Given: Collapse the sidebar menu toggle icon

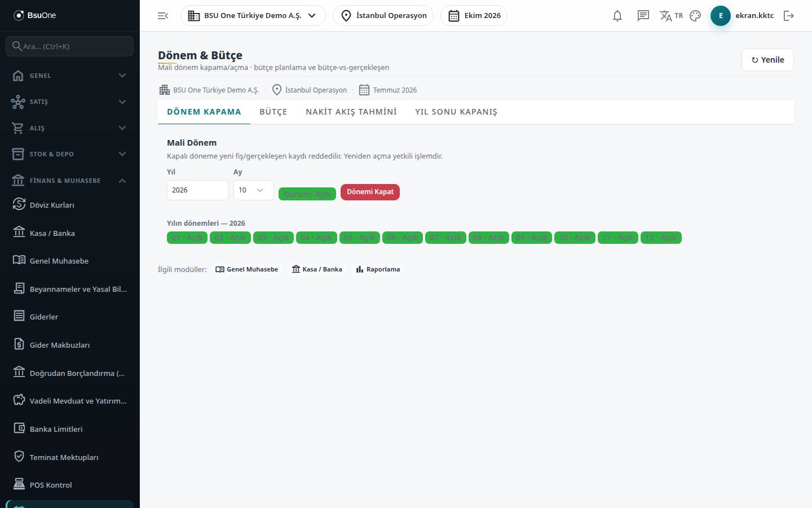Looking at the screenshot, I should point(163,16).
